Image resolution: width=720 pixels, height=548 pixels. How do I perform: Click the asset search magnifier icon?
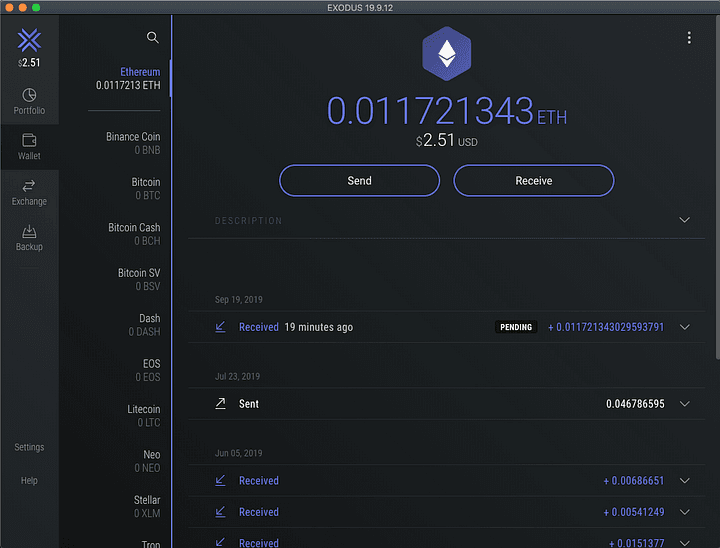pyautogui.click(x=152, y=37)
